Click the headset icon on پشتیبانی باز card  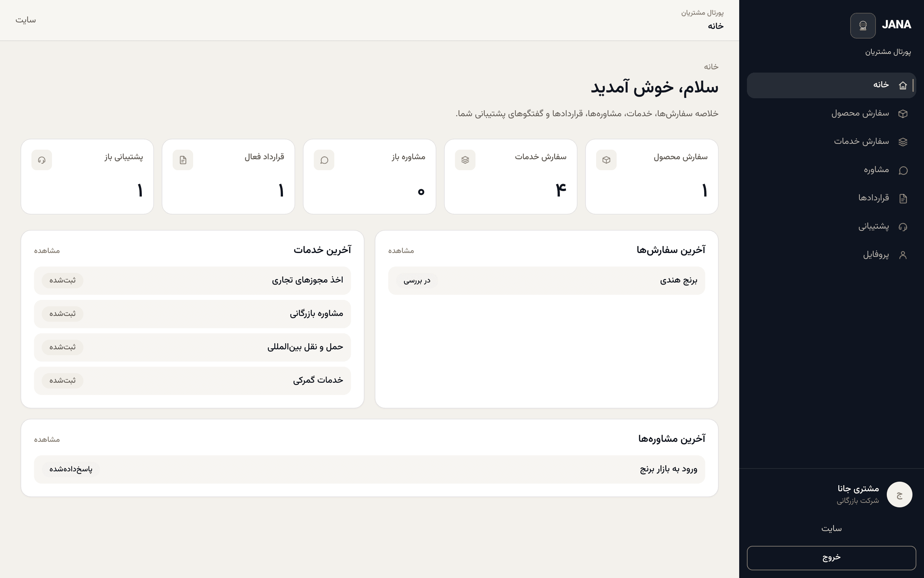pos(42,160)
